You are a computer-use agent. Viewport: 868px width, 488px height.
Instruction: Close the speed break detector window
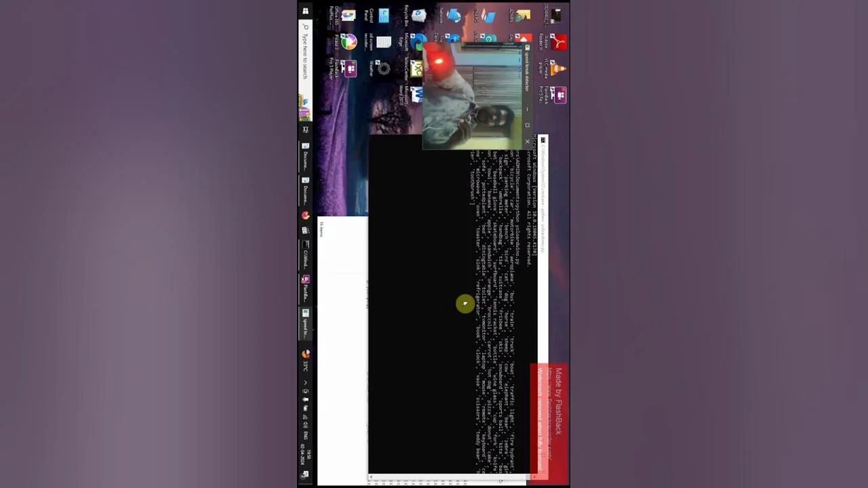pyautogui.click(x=527, y=141)
